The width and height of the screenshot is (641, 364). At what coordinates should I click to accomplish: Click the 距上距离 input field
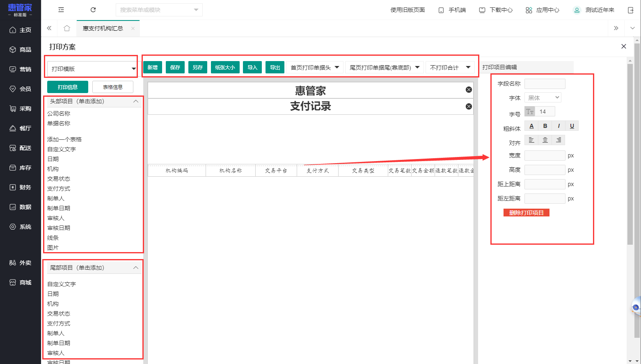click(545, 184)
